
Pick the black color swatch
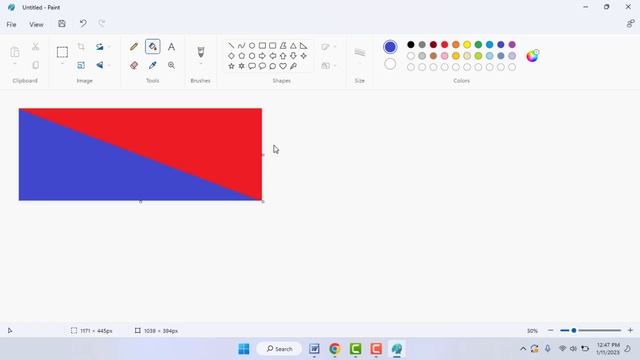point(411,44)
